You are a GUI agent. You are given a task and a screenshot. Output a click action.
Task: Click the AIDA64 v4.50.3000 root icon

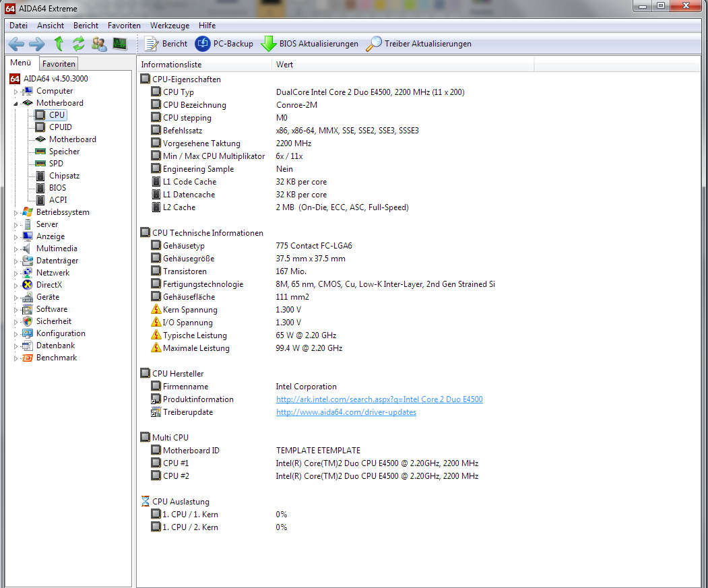tap(15, 79)
